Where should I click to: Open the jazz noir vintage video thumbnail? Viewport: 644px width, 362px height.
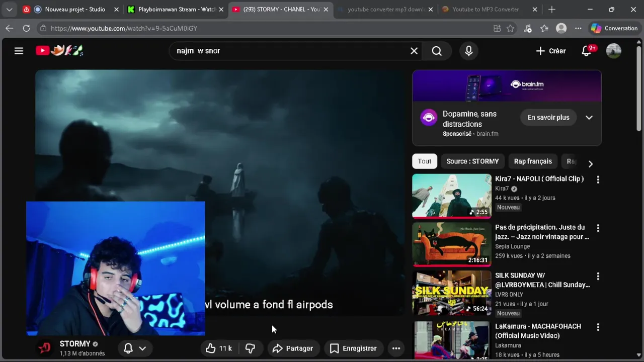pyautogui.click(x=452, y=244)
